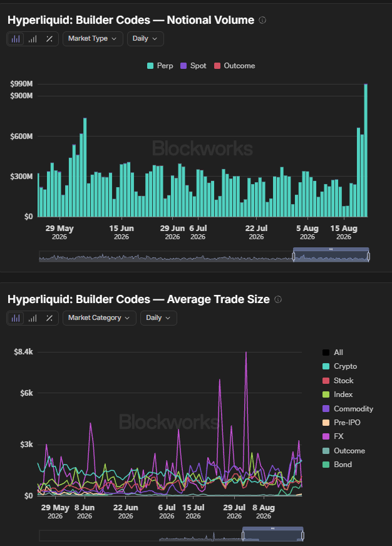Image resolution: width=392 pixels, height=546 pixels.
Task: Toggle Outcome series in Notional Volume legend
Action: click(234, 66)
